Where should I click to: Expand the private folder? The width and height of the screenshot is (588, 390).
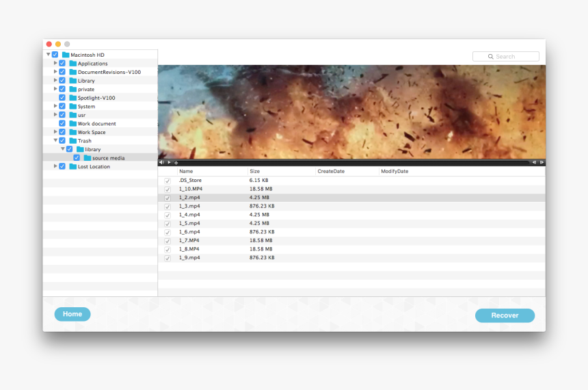[55, 89]
